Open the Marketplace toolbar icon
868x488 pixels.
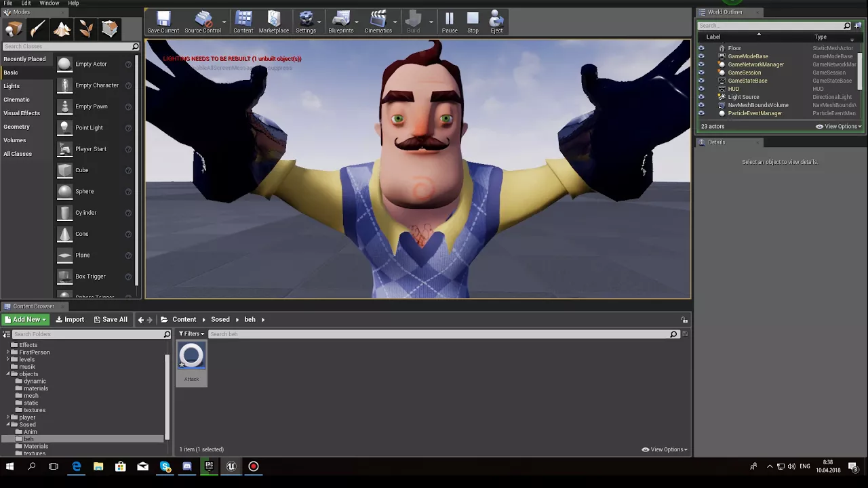click(274, 22)
